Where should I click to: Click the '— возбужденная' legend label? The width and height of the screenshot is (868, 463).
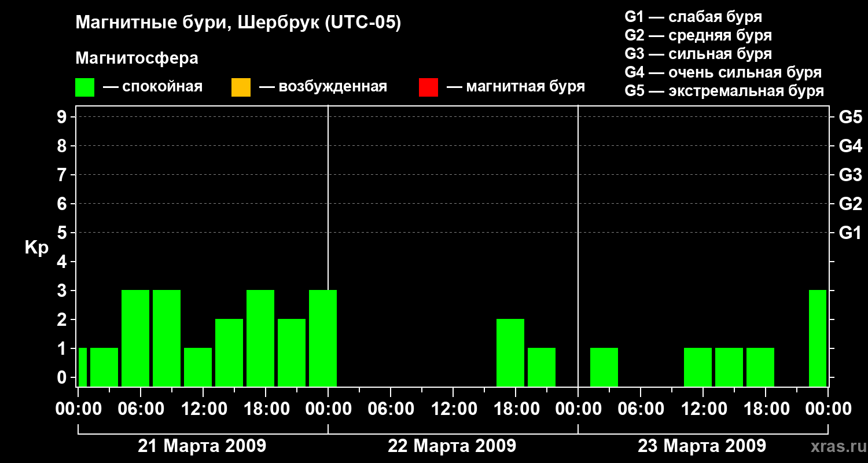(323, 87)
